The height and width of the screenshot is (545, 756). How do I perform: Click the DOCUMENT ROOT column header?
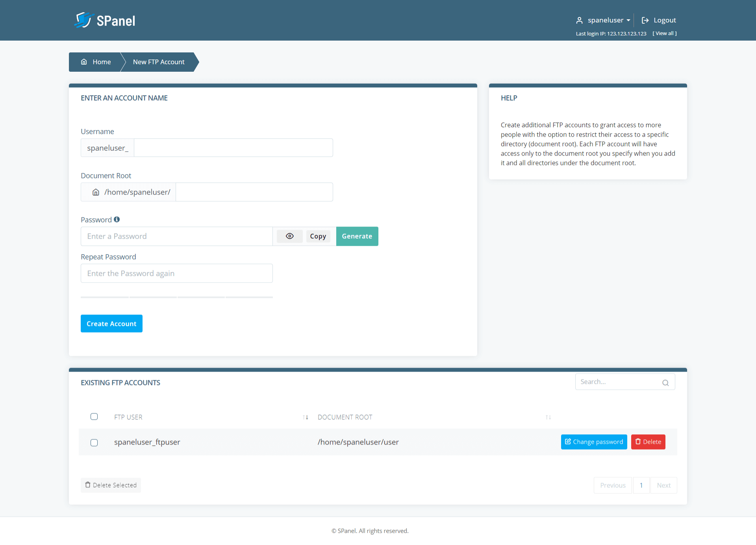coord(345,417)
